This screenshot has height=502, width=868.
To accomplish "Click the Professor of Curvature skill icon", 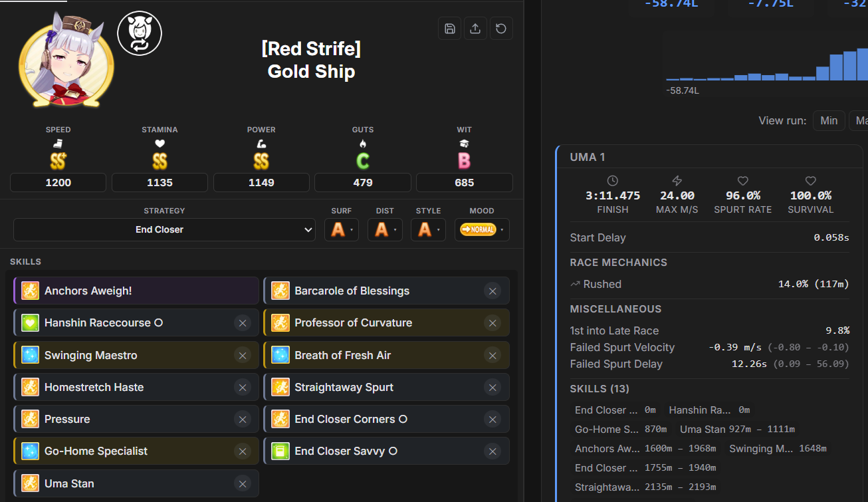I will coord(280,322).
